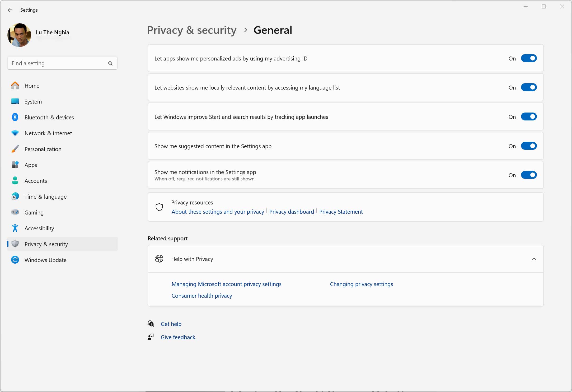Click the Windows Update sync icon
The image size is (572, 392).
(x=15, y=260)
